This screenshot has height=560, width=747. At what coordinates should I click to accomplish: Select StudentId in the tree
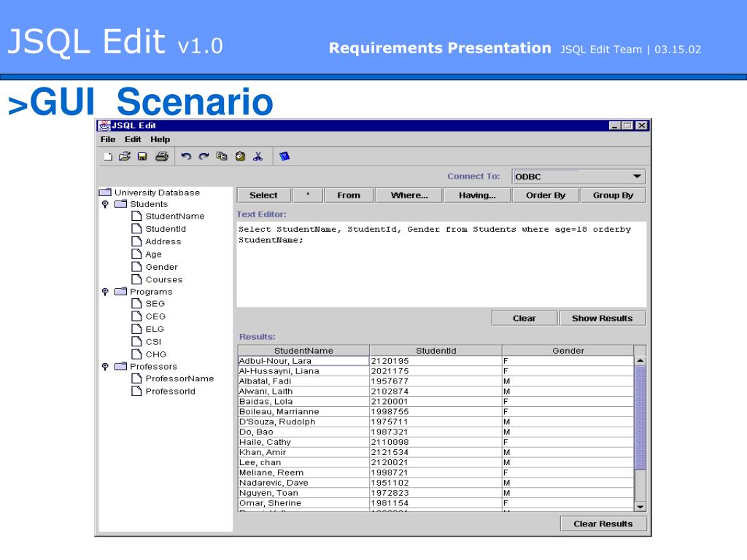pyautogui.click(x=166, y=229)
